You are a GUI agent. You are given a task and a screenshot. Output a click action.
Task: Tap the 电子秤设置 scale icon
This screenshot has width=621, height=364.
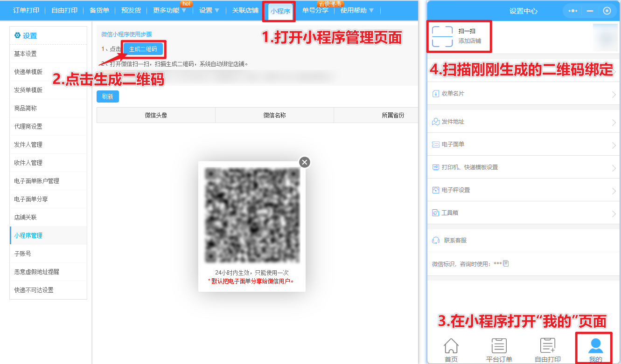[436, 190]
